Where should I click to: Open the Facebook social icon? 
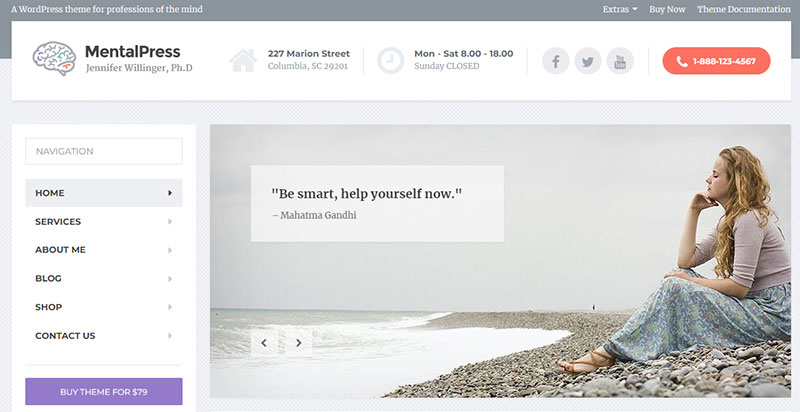click(x=556, y=61)
